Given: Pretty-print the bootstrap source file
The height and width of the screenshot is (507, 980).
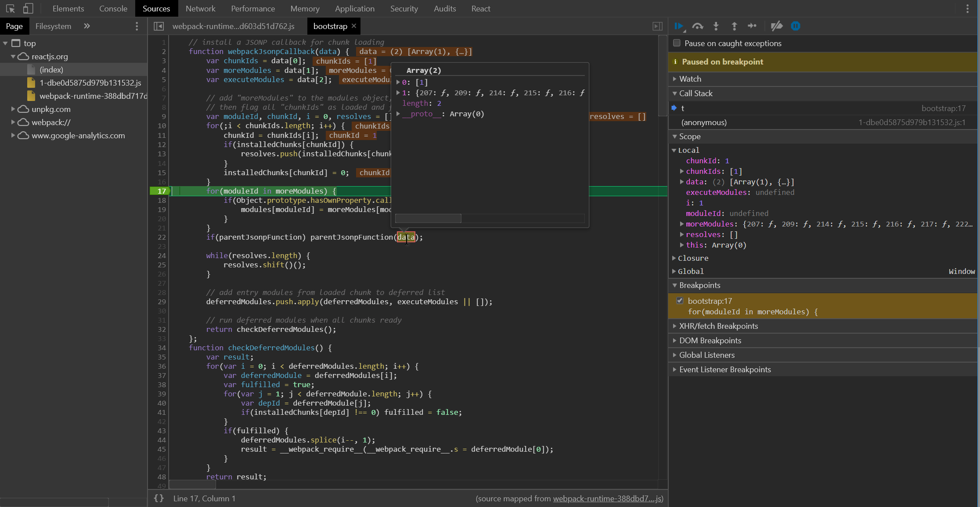Looking at the screenshot, I should coord(159,499).
